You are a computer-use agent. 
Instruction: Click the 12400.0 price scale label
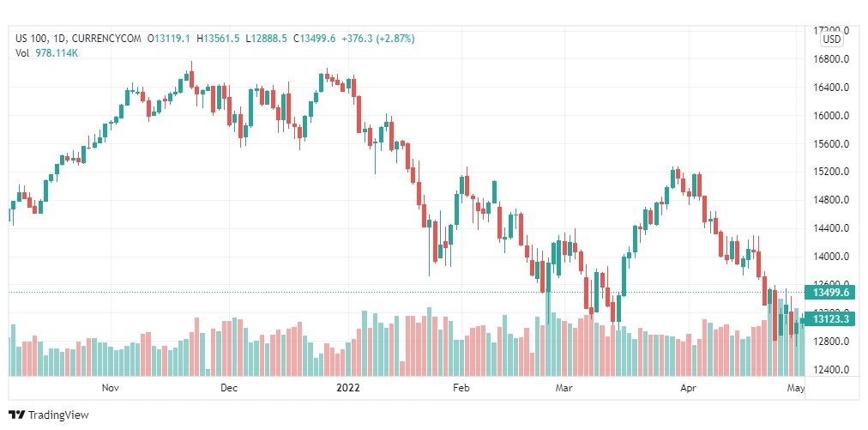(831, 370)
